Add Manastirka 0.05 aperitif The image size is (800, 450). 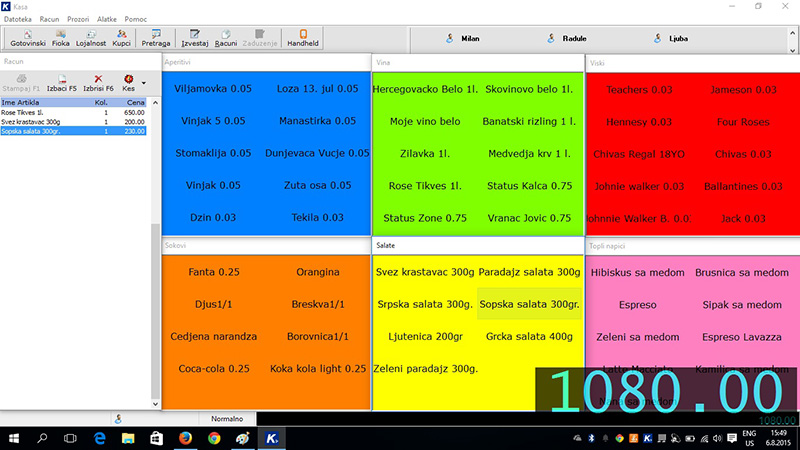[x=317, y=121]
